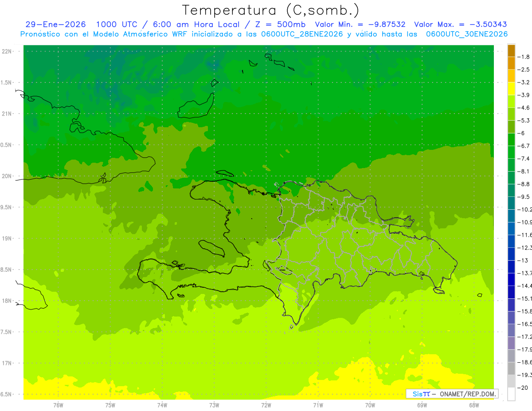Click the -20 colorbar value
The image size is (532, 411).
pyautogui.click(x=523, y=388)
